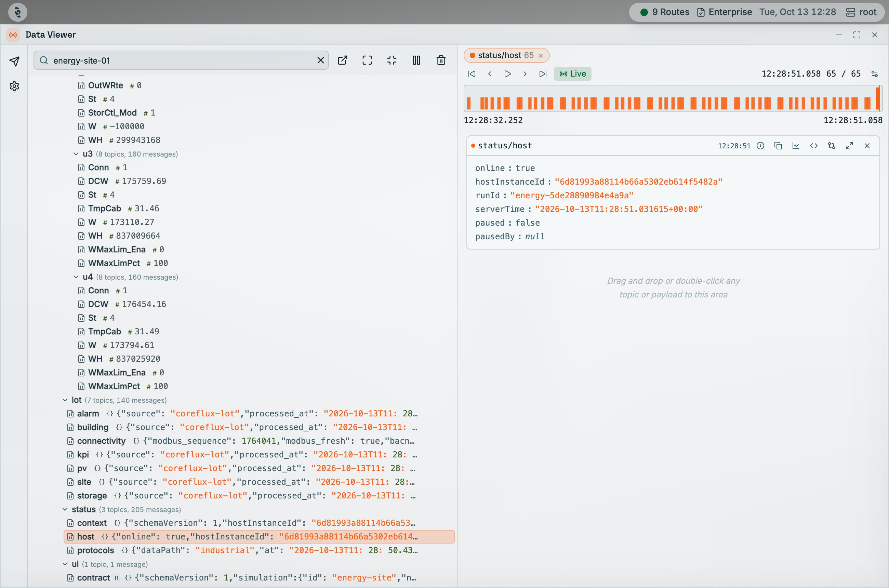The width and height of the screenshot is (889, 588).
Task: Clear the energy-site-01 search text
Action: click(320, 61)
